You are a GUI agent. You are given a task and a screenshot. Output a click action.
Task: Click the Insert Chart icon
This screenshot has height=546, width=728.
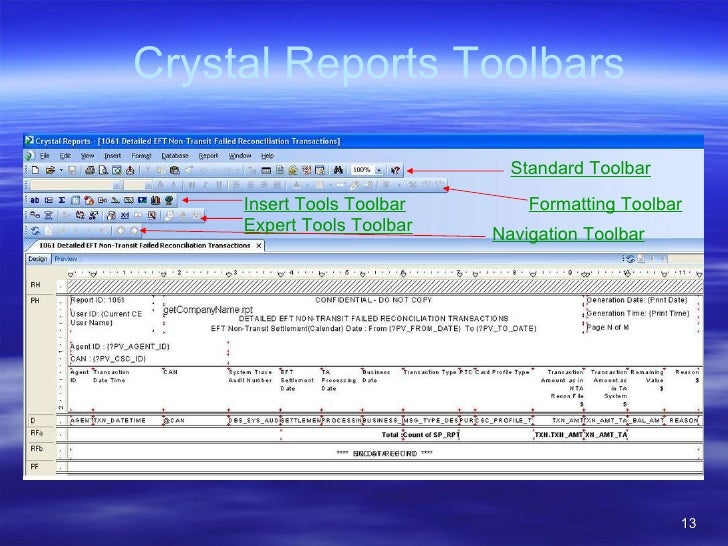coord(156,200)
